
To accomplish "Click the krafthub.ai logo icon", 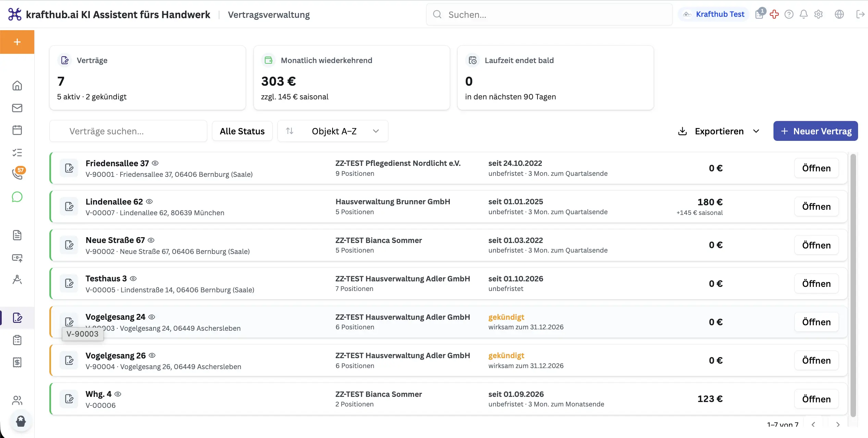I will [15, 14].
